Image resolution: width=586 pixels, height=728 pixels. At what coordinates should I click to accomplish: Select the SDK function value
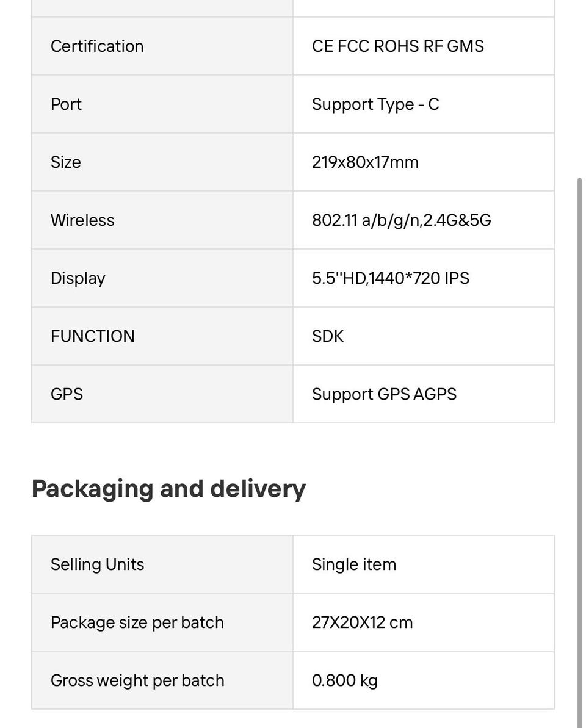[x=328, y=336]
